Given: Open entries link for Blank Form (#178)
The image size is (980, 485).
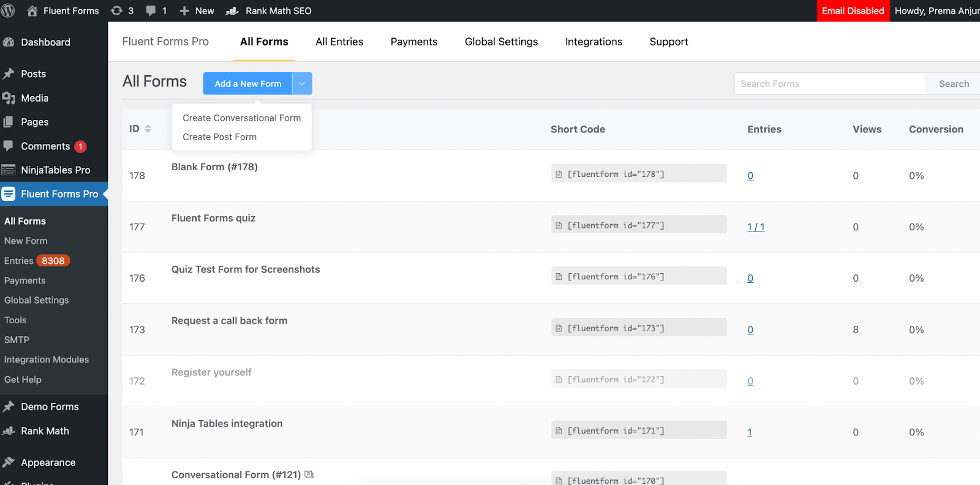Looking at the screenshot, I should pyautogui.click(x=750, y=176).
